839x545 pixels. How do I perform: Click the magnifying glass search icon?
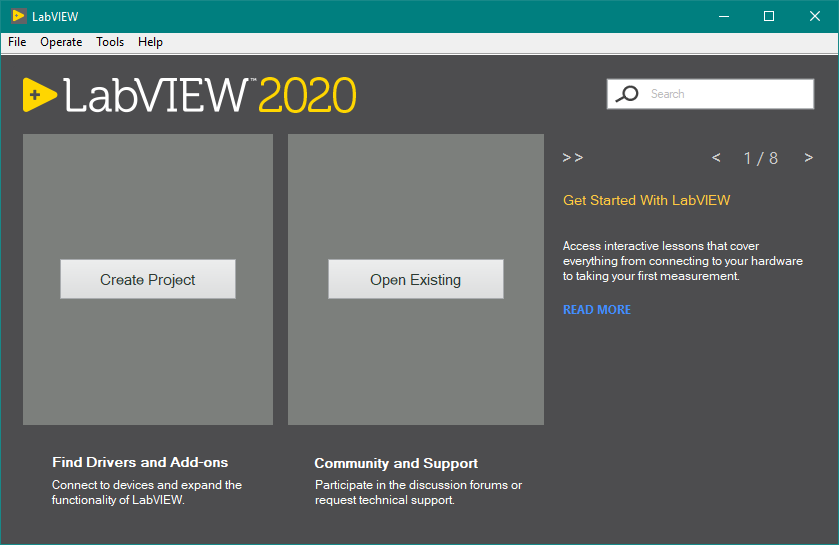pos(627,94)
